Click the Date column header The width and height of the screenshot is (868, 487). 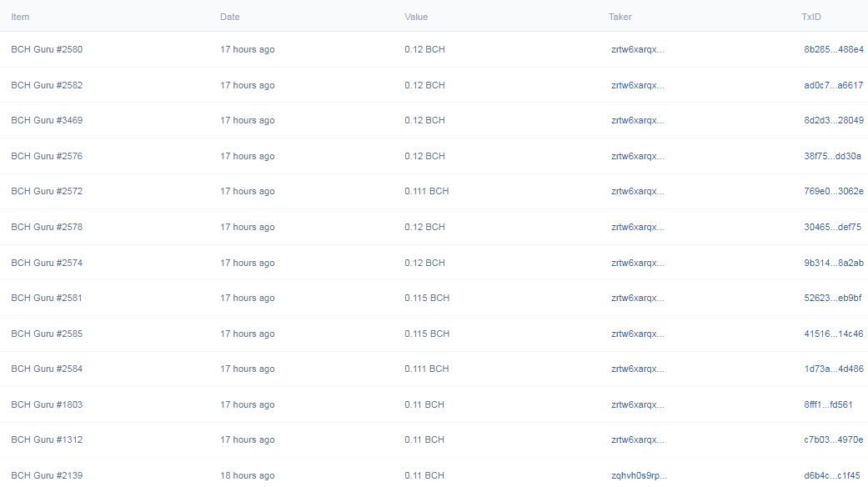pos(230,17)
